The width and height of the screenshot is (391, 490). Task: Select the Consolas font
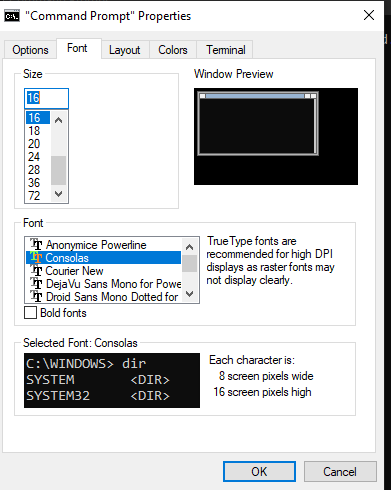104,258
